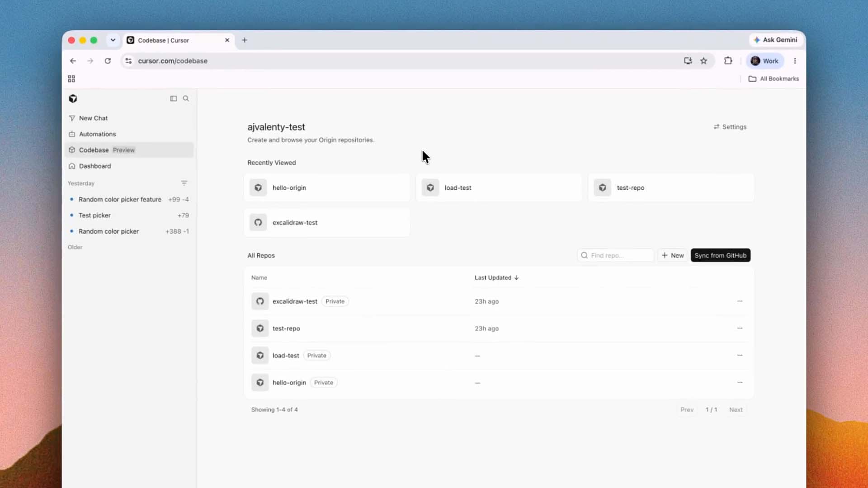The image size is (868, 488).
Task: Select Codebase Preview sidebar item
Action: [129, 150]
